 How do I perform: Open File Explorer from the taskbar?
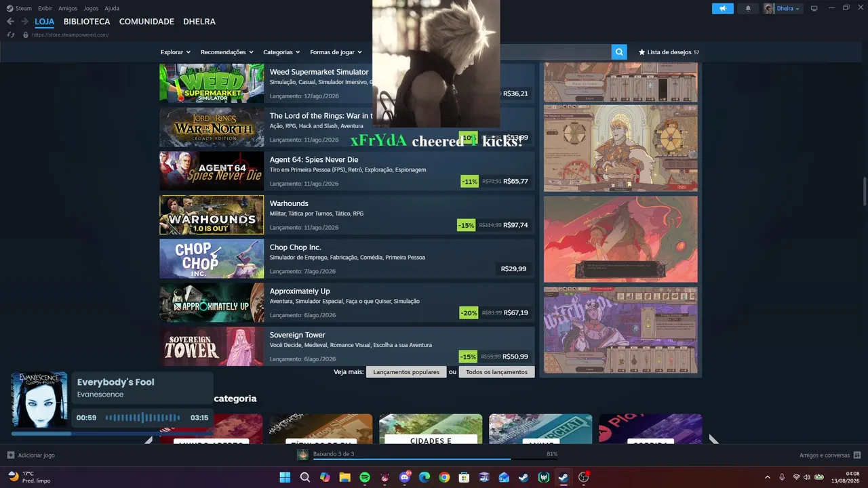point(344,477)
